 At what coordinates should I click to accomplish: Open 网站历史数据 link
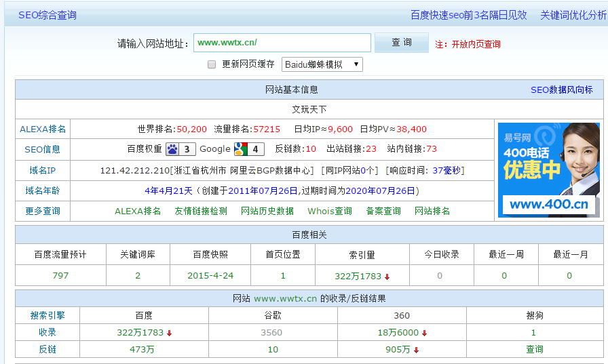pos(267,211)
